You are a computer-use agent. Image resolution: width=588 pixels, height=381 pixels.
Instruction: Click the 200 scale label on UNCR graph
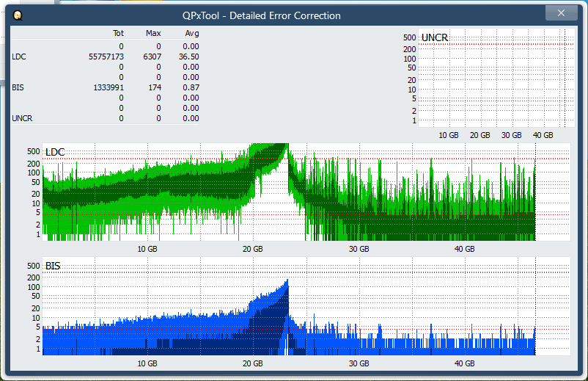[x=410, y=49]
